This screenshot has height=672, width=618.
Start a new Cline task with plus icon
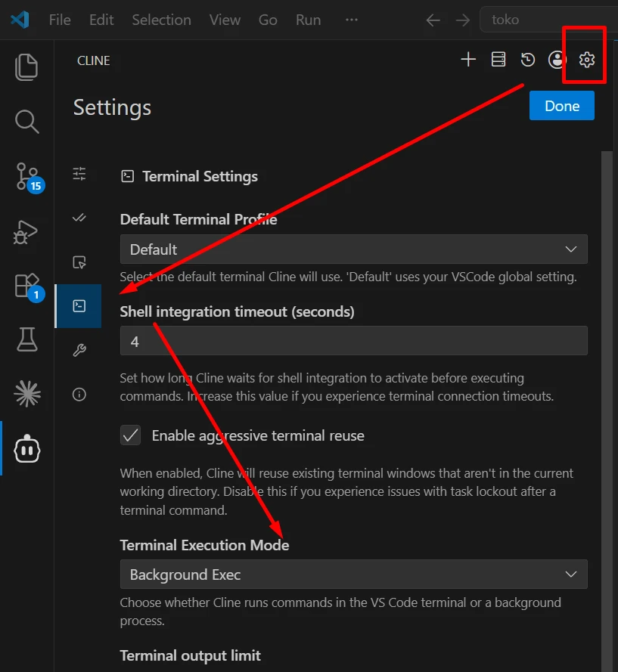[468, 59]
